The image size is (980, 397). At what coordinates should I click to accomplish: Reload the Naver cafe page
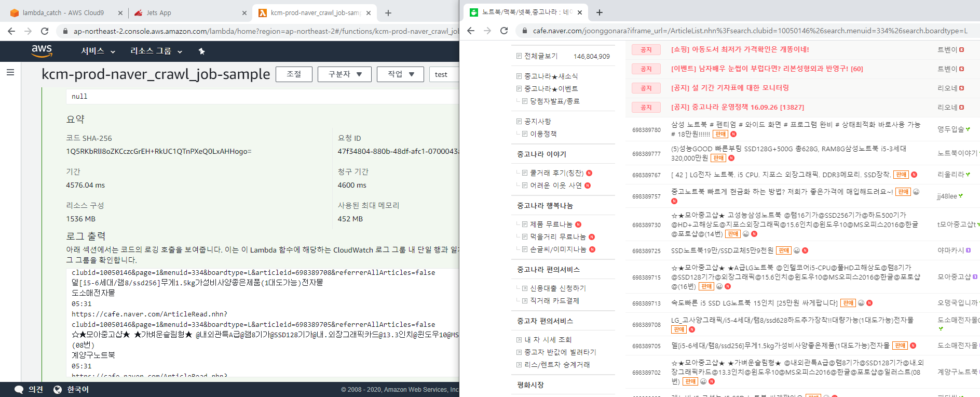coord(504,31)
